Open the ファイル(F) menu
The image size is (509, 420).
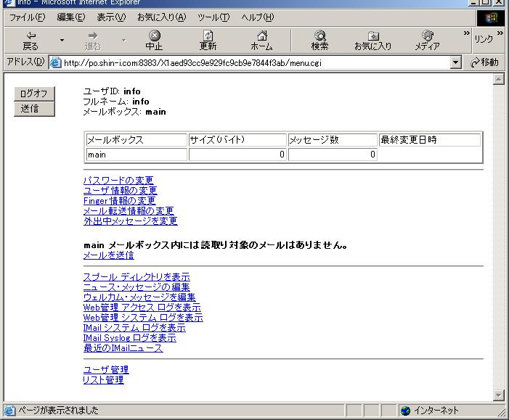click(27, 17)
